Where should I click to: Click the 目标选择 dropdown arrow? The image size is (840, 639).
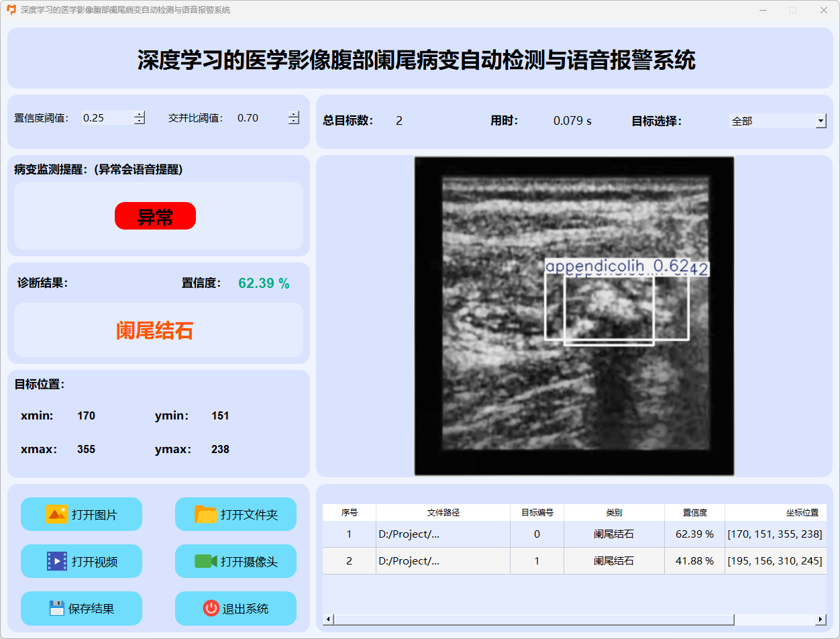point(821,121)
